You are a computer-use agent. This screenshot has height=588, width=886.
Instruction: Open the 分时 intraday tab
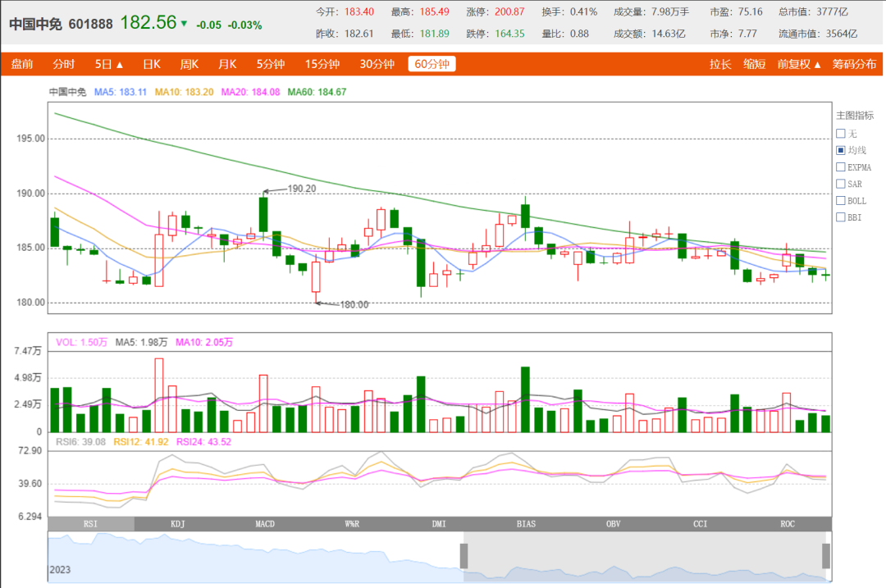coord(63,65)
